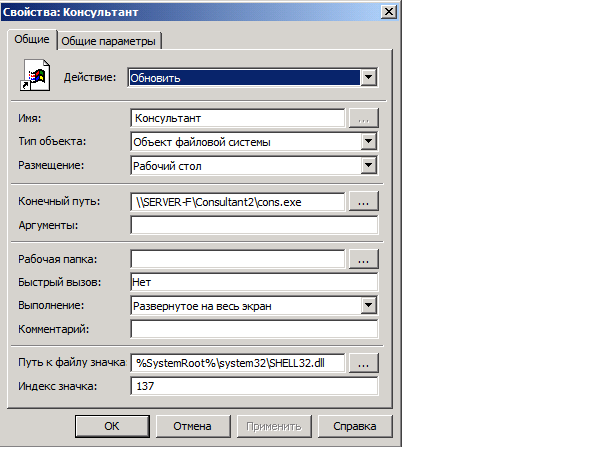Click the shortcut icon next to Действие
The width and height of the screenshot is (614, 460).
pos(35,75)
